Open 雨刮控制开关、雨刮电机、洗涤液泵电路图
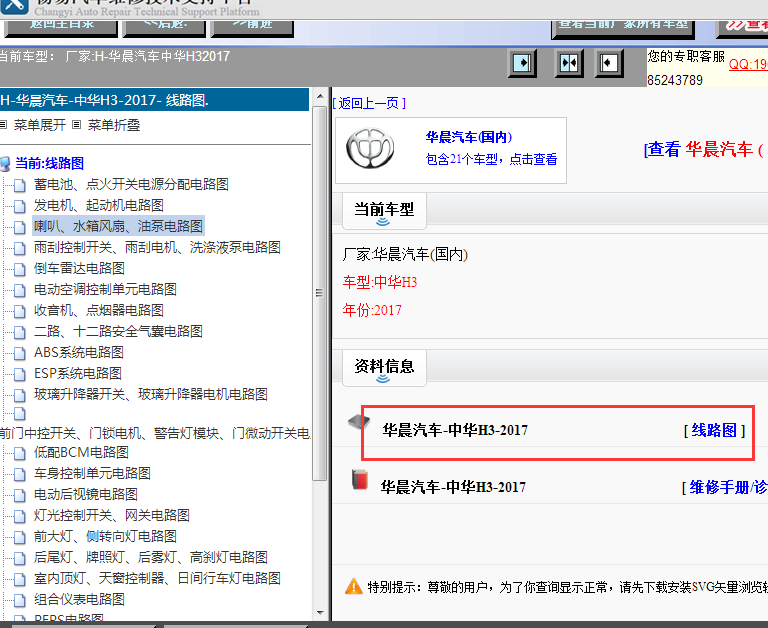Image resolution: width=768 pixels, height=628 pixels. tap(157, 247)
